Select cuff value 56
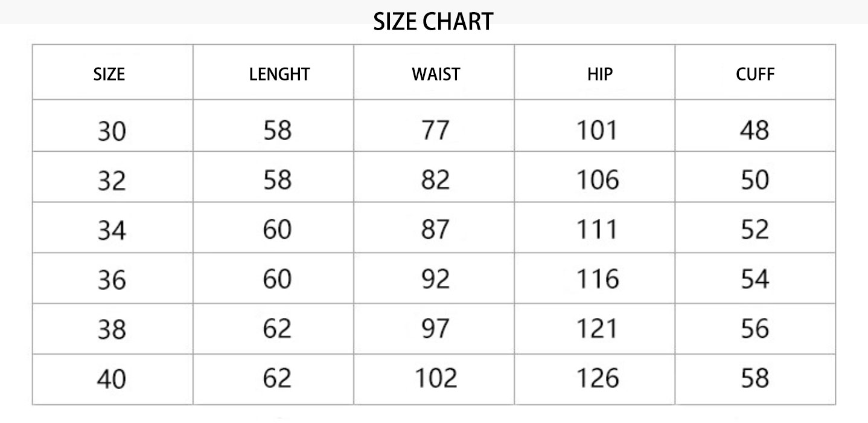The image size is (868, 423). (x=755, y=329)
